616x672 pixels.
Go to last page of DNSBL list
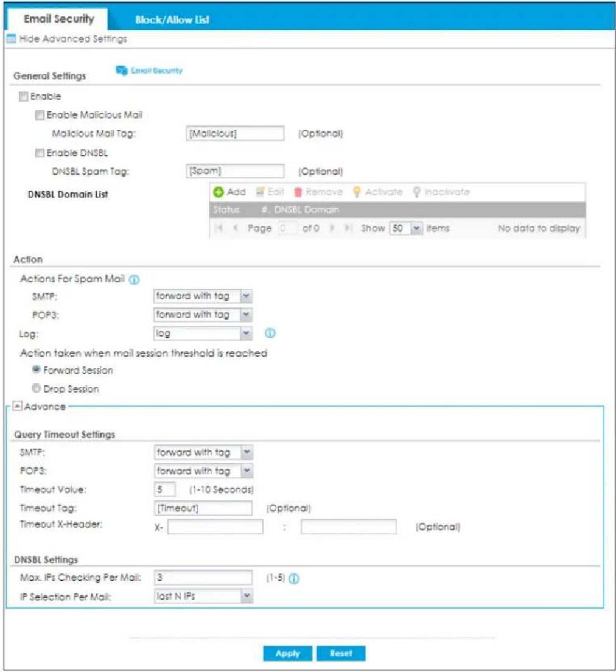tap(349, 228)
